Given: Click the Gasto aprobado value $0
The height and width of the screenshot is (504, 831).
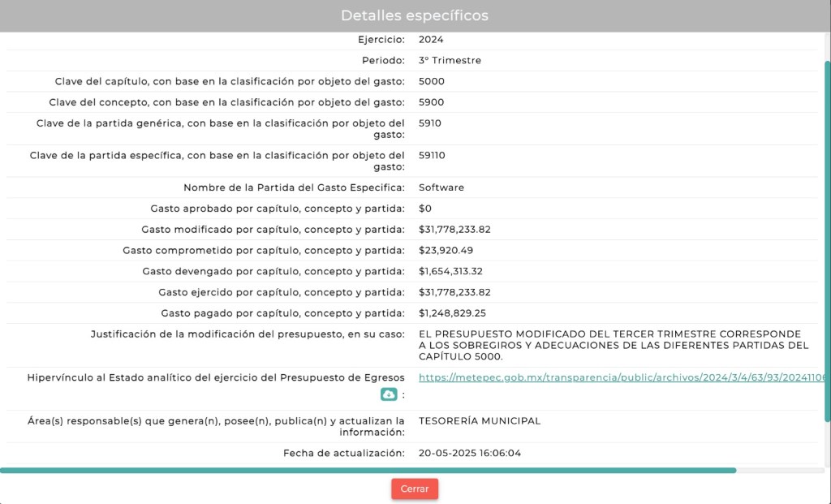Looking at the screenshot, I should (425, 209).
